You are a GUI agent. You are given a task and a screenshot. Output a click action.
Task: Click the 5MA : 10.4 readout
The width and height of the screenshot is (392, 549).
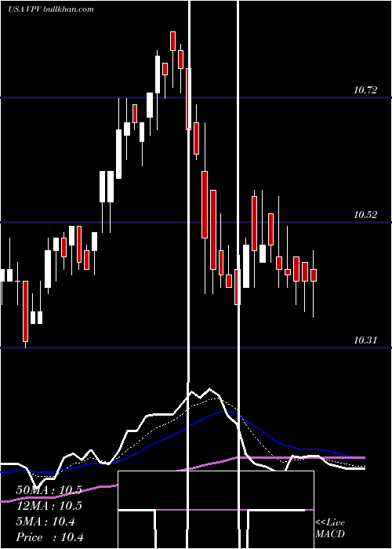coord(45,522)
